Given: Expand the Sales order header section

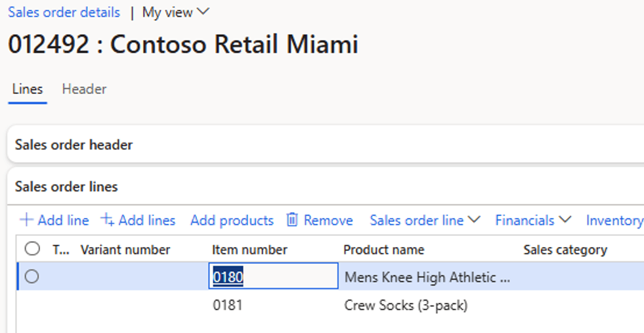Looking at the screenshot, I should tap(74, 144).
